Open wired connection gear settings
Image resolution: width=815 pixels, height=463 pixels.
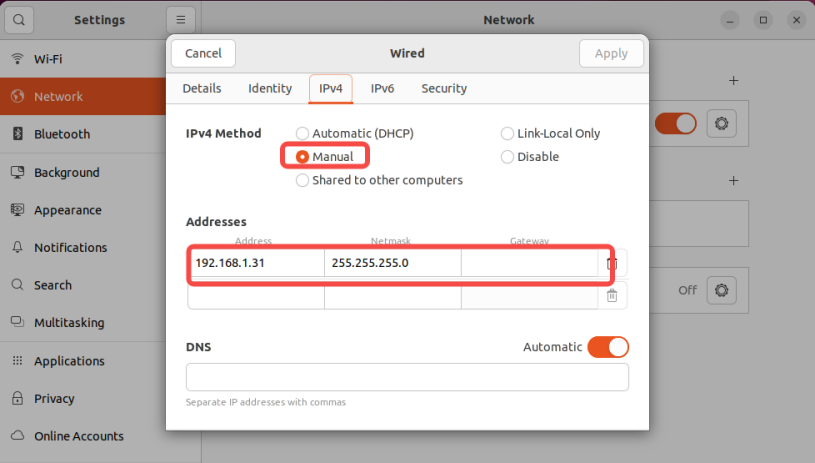[x=722, y=124]
